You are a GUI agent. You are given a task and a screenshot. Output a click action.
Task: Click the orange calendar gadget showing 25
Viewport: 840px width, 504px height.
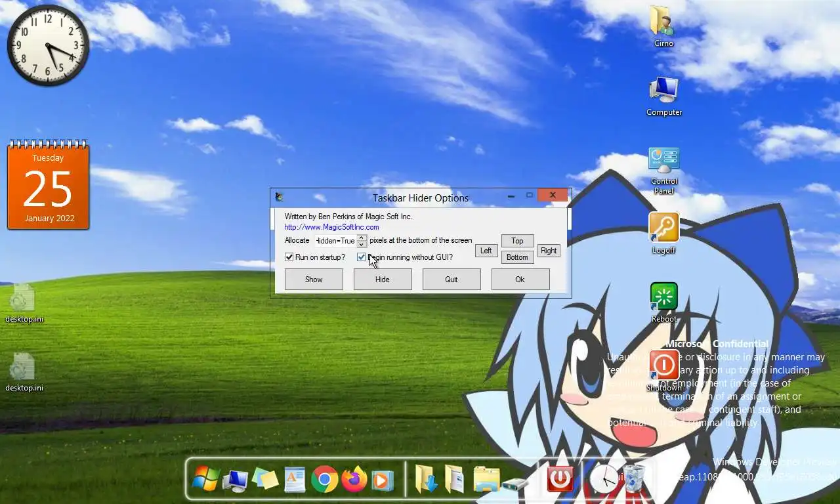[x=49, y=185]
